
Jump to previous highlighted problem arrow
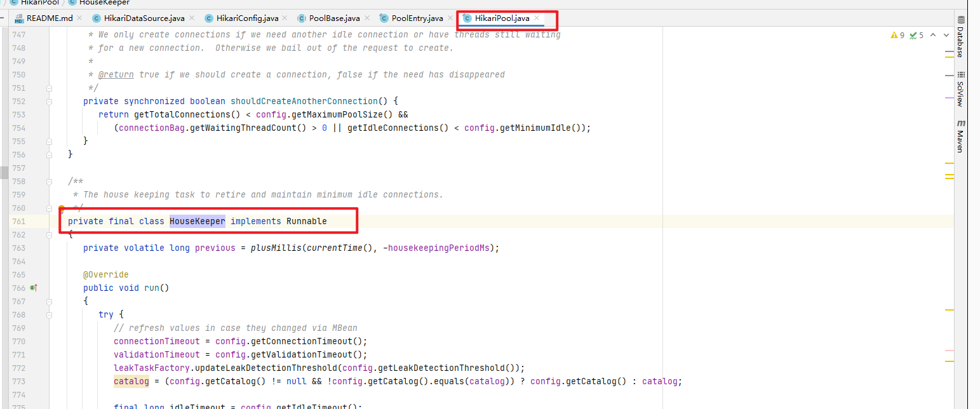pyautogui.click(x=934, y=36)
